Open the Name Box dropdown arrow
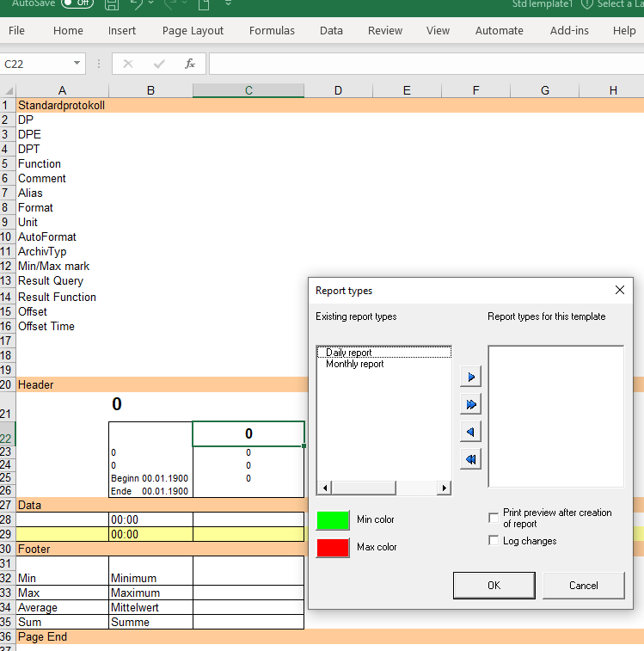The height and width of the screenshot is (651, 644). tap(77, 63)
